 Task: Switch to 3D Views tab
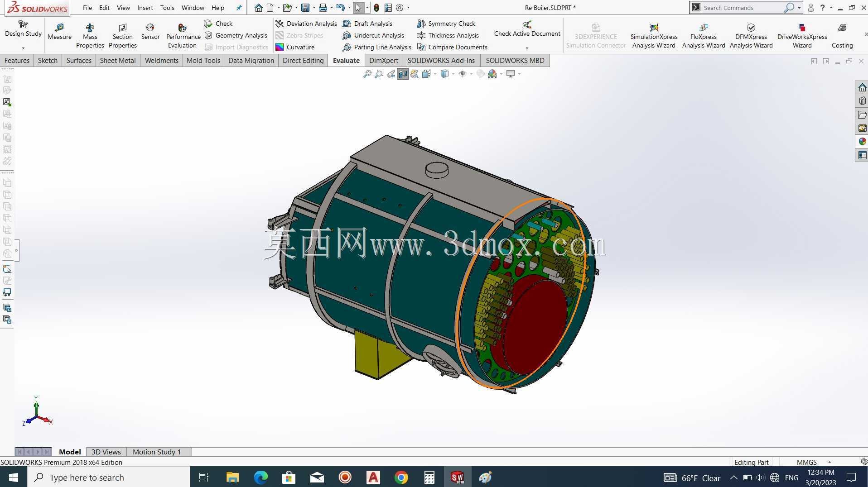tap(106, 452)
